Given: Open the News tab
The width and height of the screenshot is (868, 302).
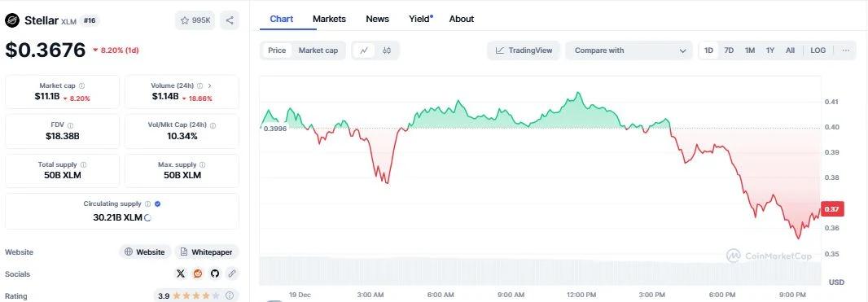Looking at the screenshot, I should tap(378, 19).
